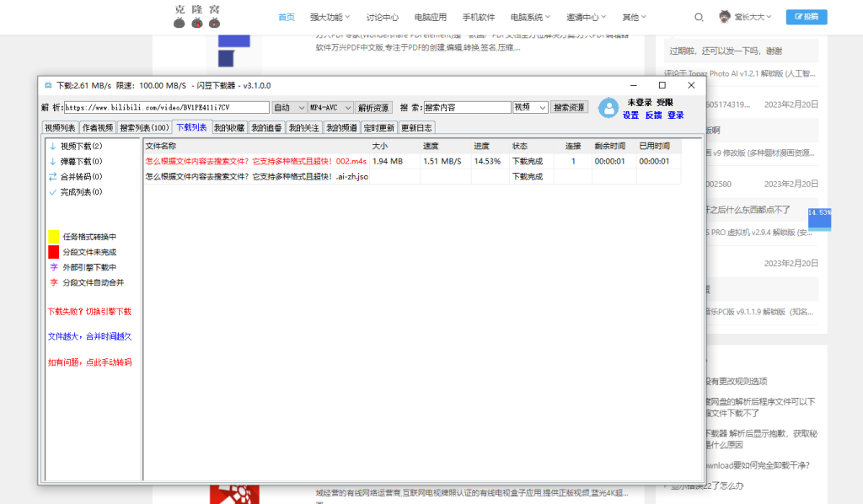
Task: Go to 首页 on the website
Action: [x=287, y=17]
